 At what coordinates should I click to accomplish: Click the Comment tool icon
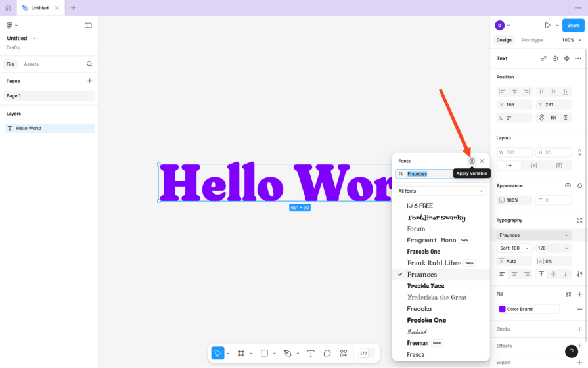[327, 353]
